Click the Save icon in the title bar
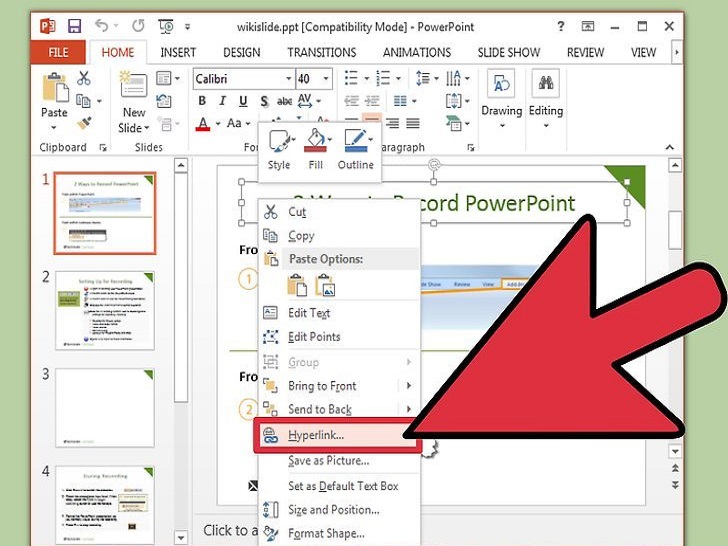Screen dimensions: 728x546 [74, 26]
